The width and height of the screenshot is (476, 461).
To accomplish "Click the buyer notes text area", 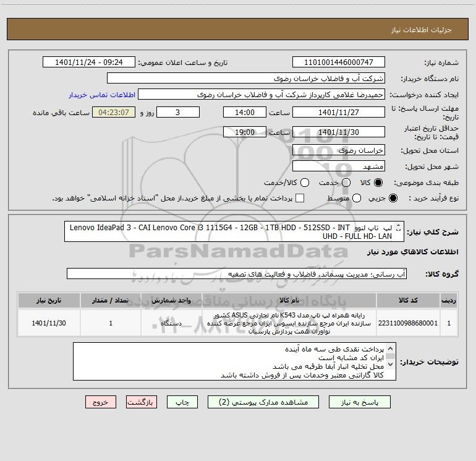I will (x=234, y=361).
